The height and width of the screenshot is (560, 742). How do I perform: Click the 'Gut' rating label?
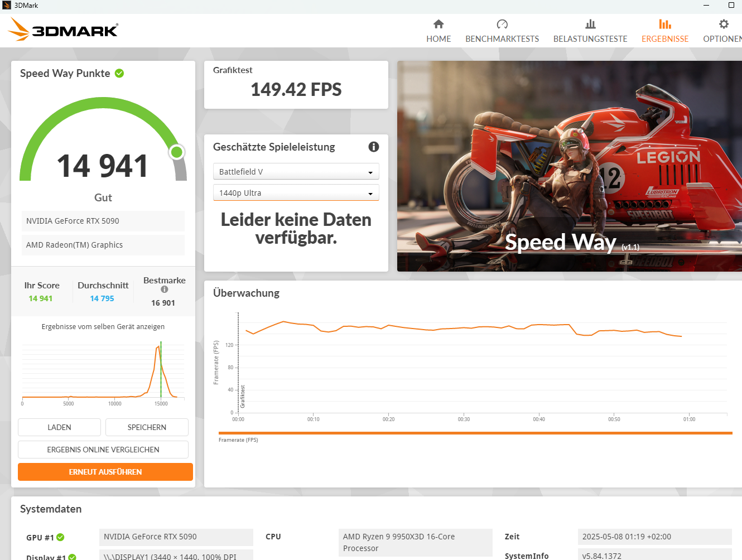coord(103,197)
